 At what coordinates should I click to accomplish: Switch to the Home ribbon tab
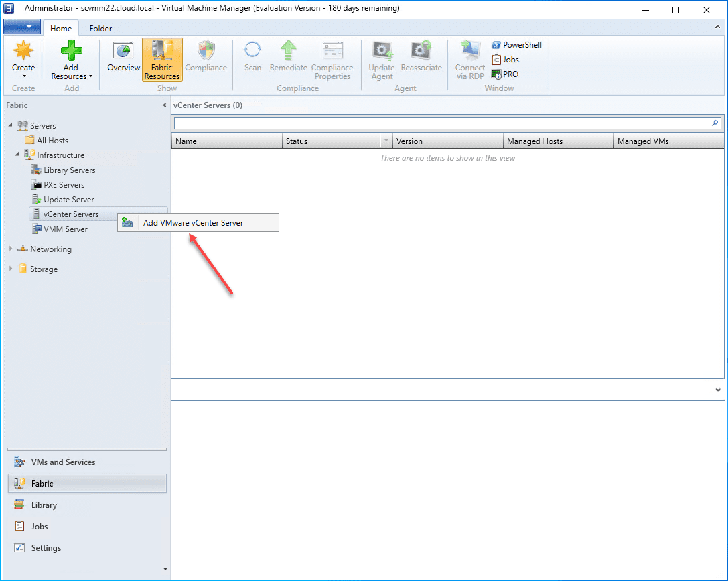pos(61,28)
